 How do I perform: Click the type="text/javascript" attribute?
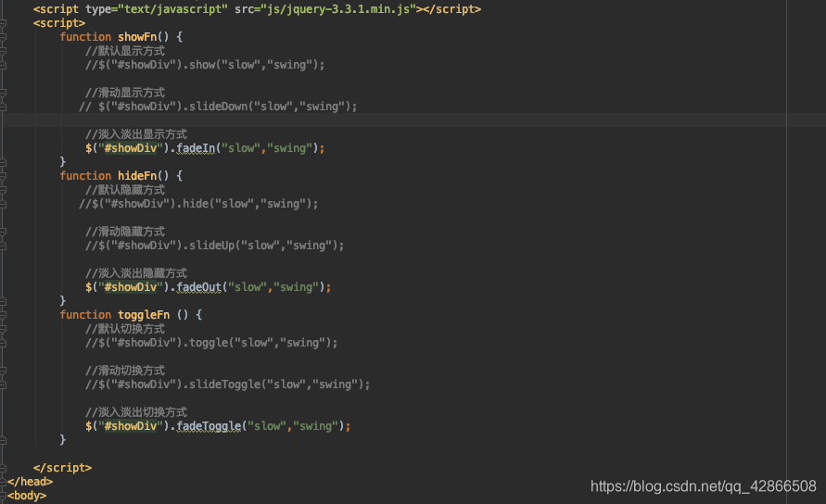click(x=157, y=9)
